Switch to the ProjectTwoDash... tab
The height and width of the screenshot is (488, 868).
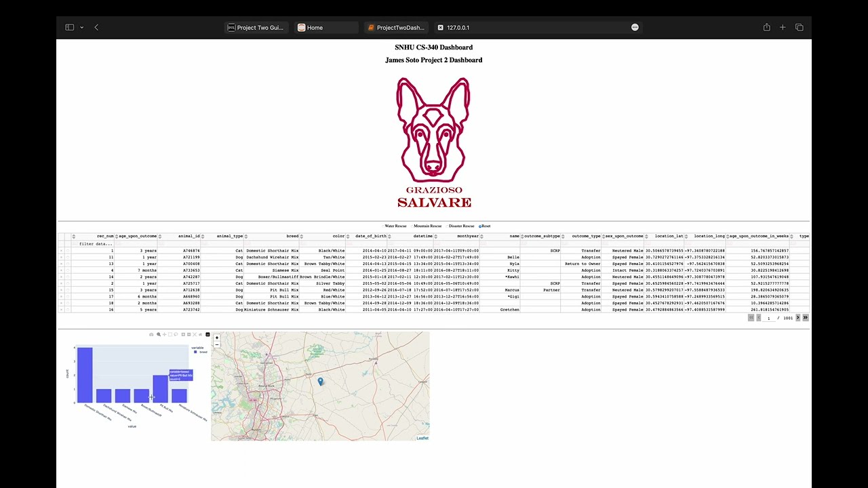397,28
